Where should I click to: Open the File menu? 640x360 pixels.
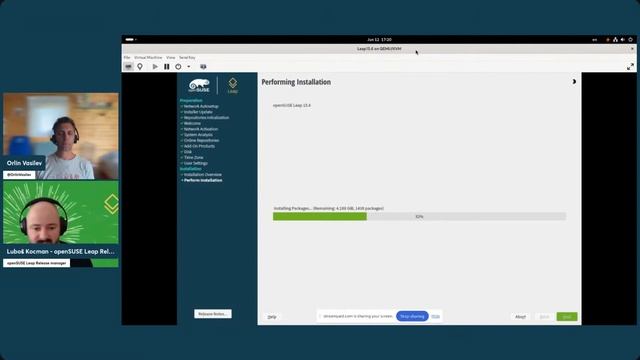click(127, 58)
